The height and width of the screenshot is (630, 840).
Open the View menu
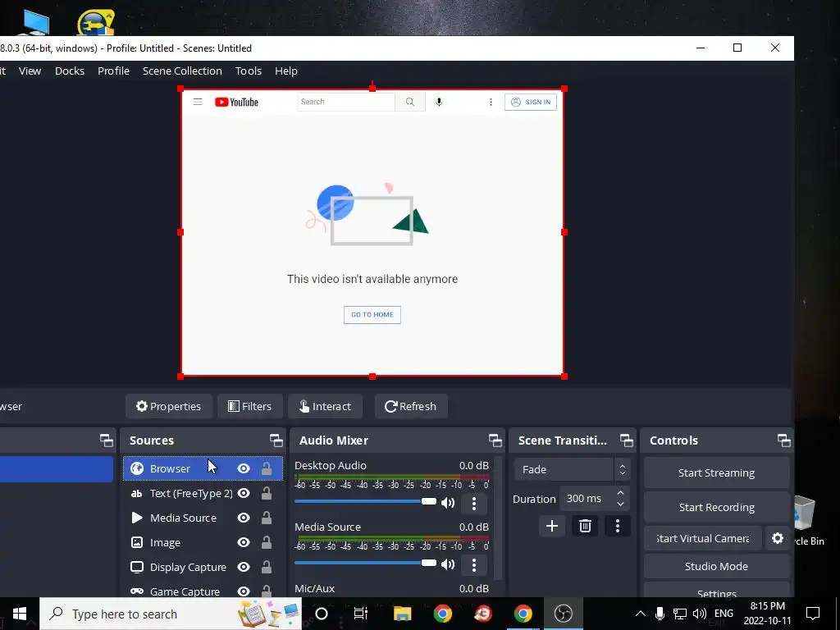tap(30, 71)
